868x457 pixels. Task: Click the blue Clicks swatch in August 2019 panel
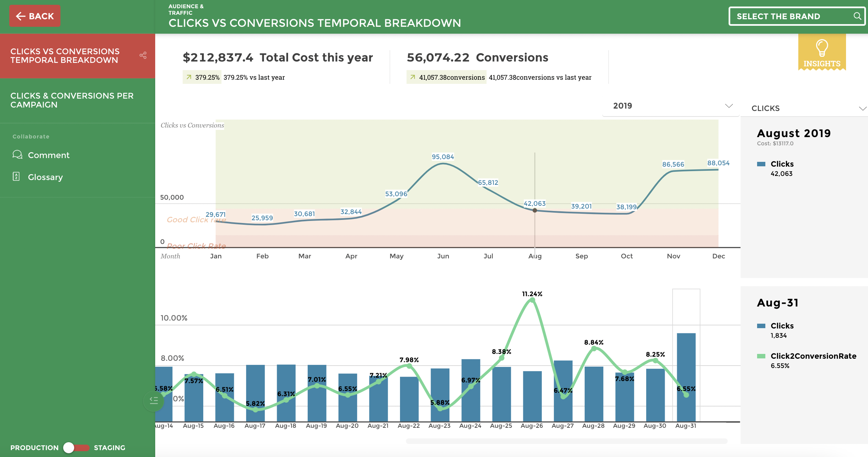pos(761,164)
